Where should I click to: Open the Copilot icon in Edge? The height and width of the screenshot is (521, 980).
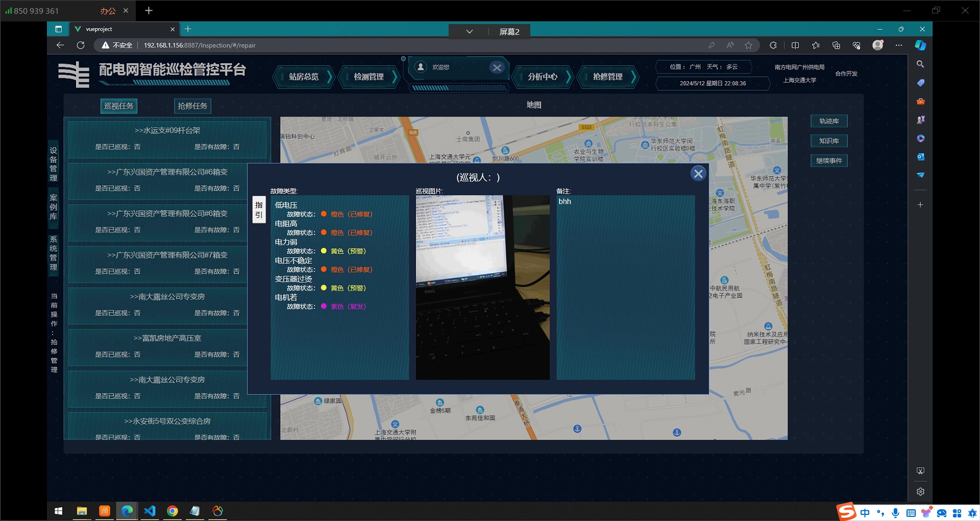[x=920, y=45]
